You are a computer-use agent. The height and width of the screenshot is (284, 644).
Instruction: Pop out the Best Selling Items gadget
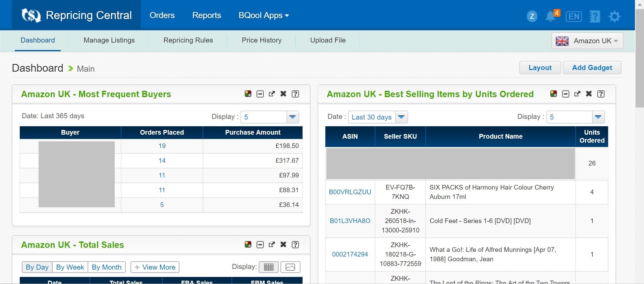pyautogui.click(x=577, y=94)
